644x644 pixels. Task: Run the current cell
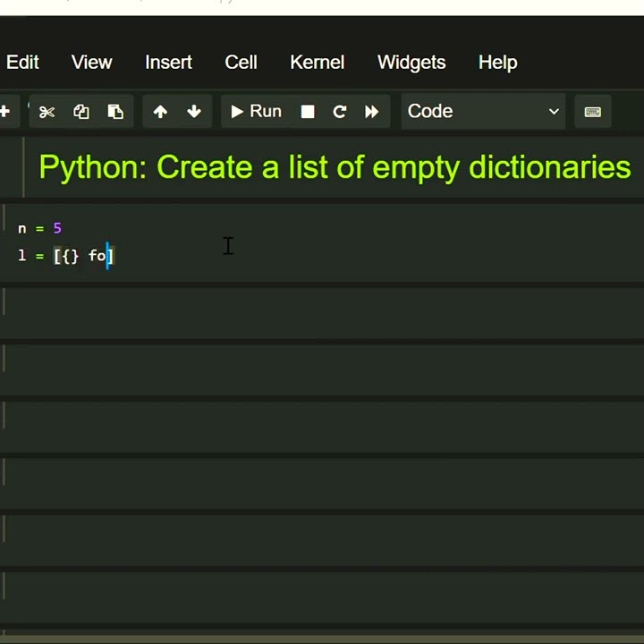256,111
